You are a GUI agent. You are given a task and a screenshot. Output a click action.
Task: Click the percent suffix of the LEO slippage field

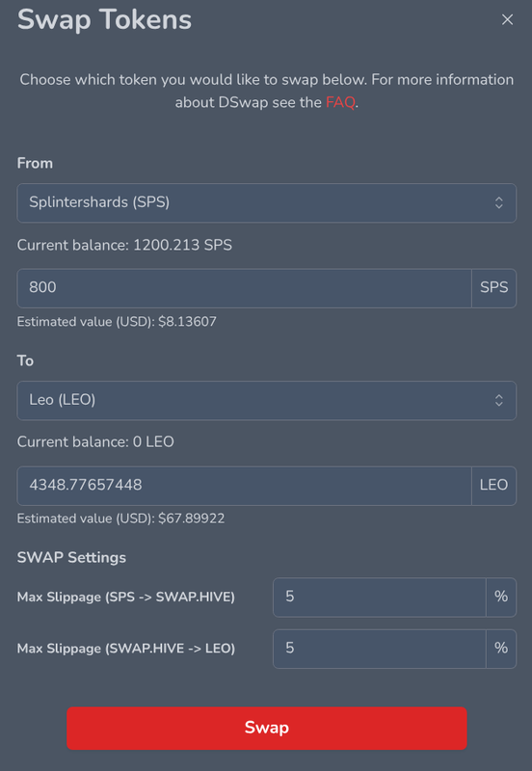[501, 649]
